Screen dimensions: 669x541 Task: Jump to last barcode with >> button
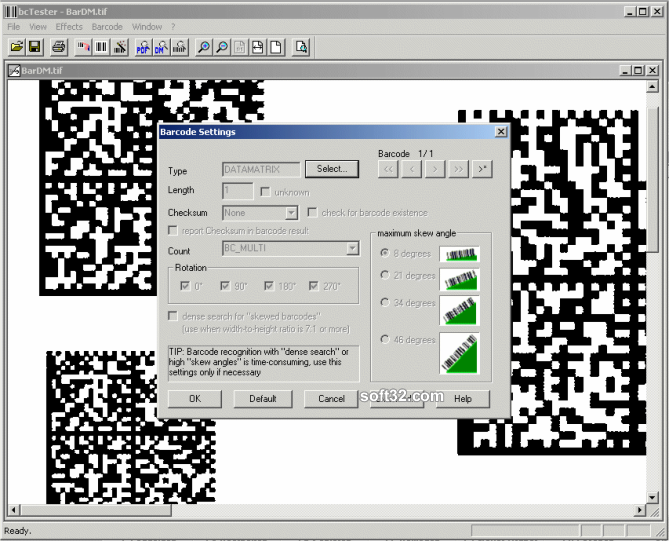pos(459,169)
